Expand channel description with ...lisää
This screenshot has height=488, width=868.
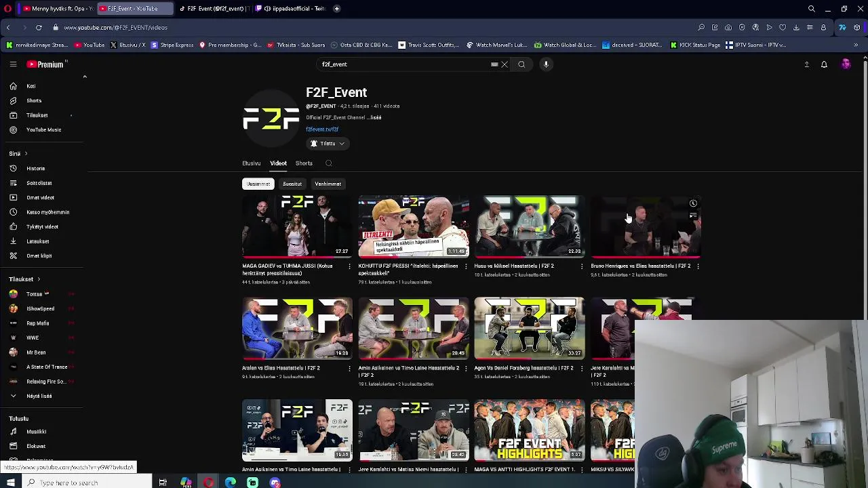[374, 117]
